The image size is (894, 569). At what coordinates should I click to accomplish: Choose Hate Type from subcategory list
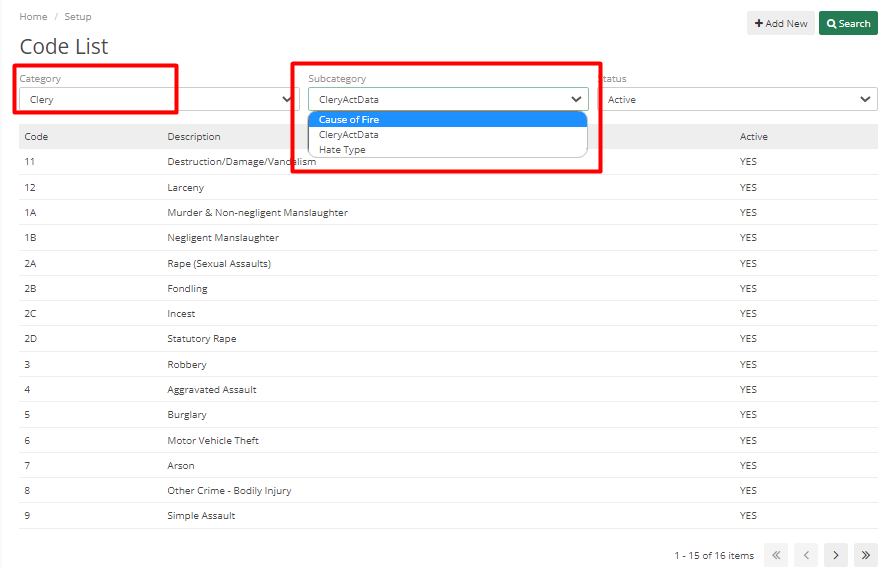click(x=448, y=149)
